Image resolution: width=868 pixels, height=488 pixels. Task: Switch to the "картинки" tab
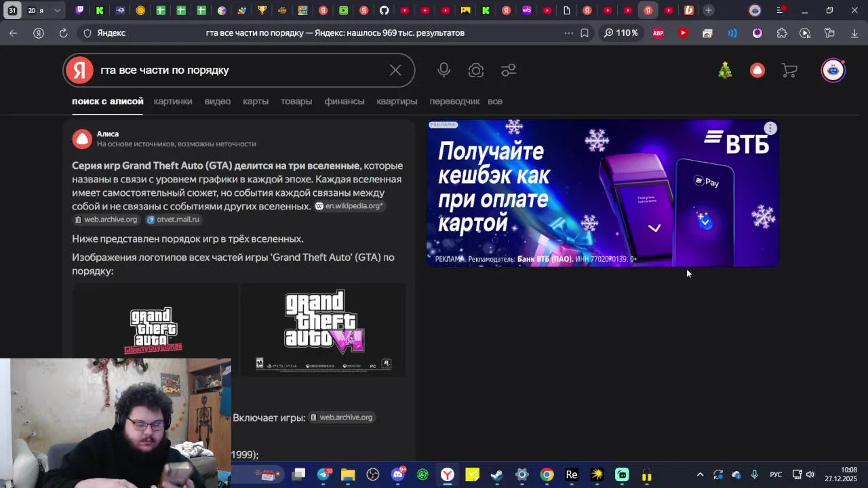click(x=173, y=101)
